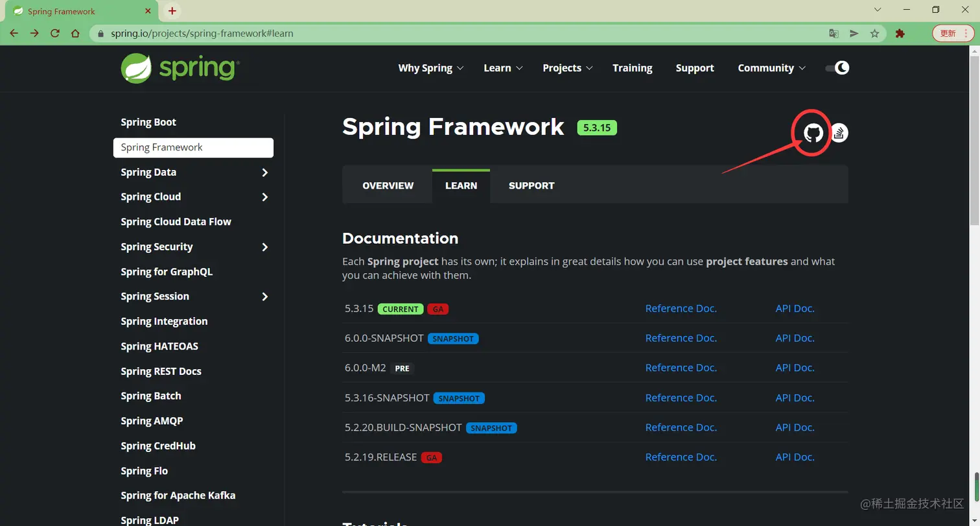The width and height of the screenshot is (980, 526).
Task: Click the site lock icon in address bar
Action: [100, 33]
